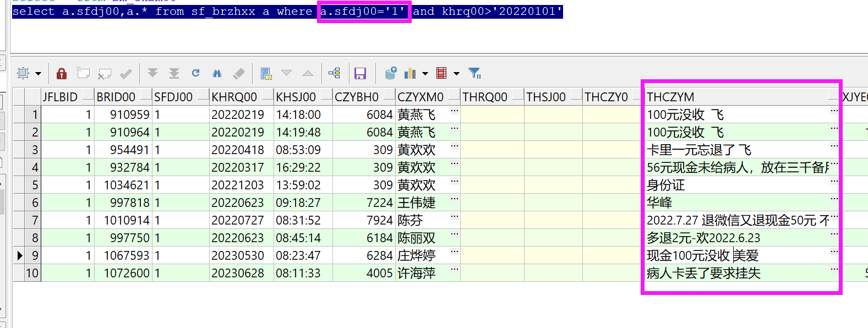Click the Next Record down-triangle icon
The width and height of the screenshot is (868, 328).
(286, 73)
